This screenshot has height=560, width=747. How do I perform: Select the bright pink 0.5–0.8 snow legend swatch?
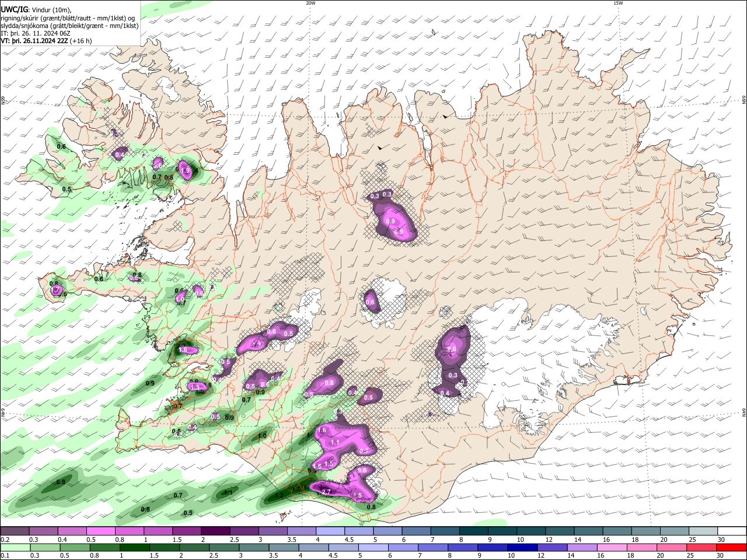(100, 531)
